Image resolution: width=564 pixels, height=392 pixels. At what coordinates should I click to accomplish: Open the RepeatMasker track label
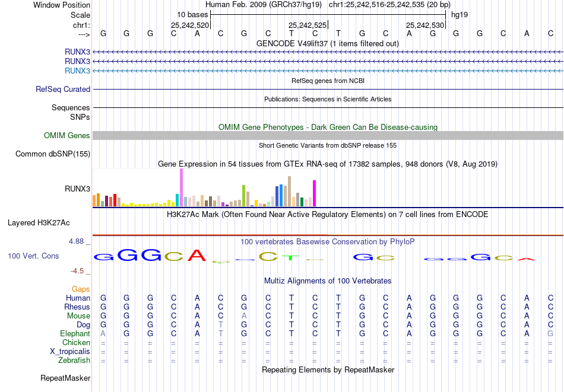[x=65, y=378]
